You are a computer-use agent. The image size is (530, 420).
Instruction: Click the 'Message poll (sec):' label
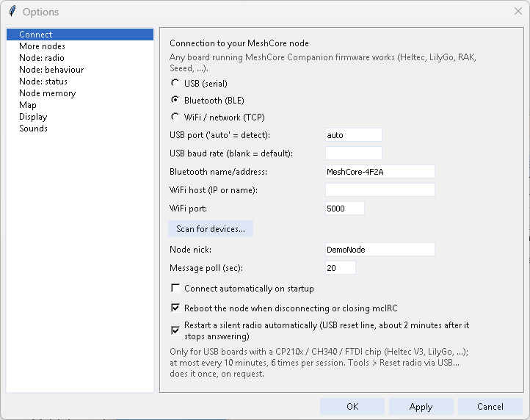coord(206,268)
